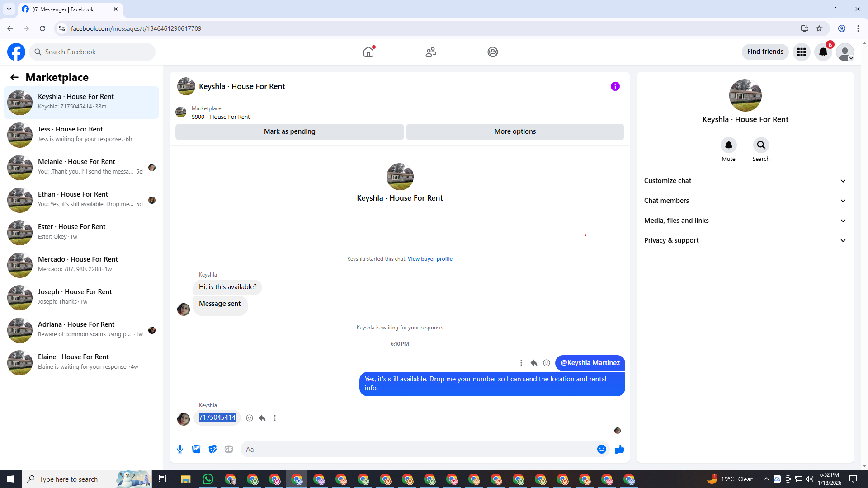Click the purple conversation info icon
Screen dimensions: 868x488
[x=615, y=86]
